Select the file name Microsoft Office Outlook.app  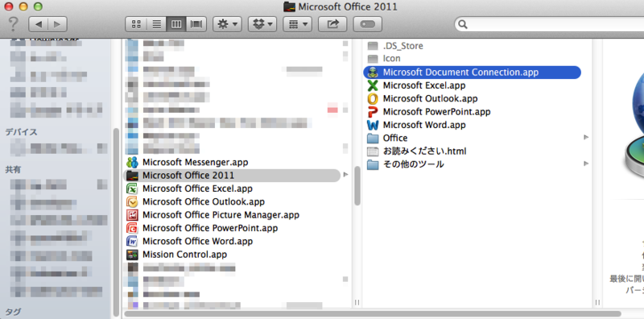[204, 202]
